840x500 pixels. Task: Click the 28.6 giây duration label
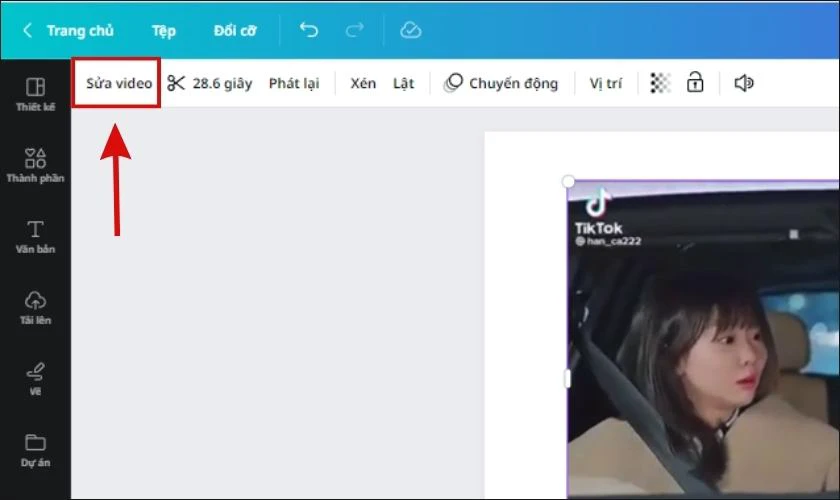click(x=222, y=84)
